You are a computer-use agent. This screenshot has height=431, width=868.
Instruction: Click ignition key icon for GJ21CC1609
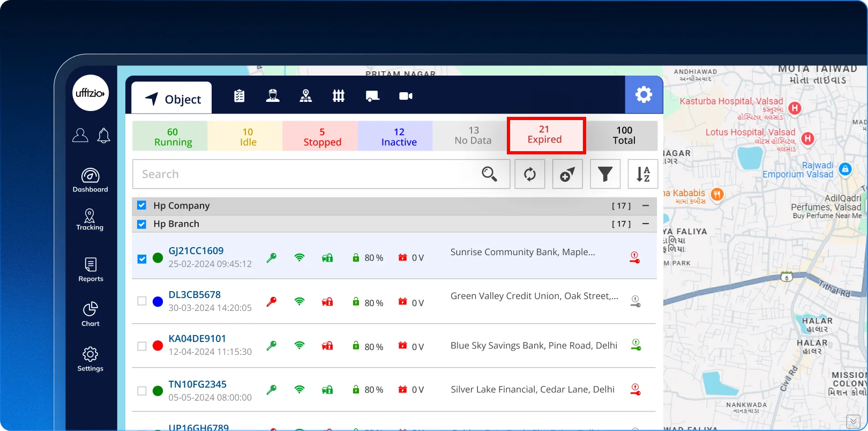tap(272, 258)
